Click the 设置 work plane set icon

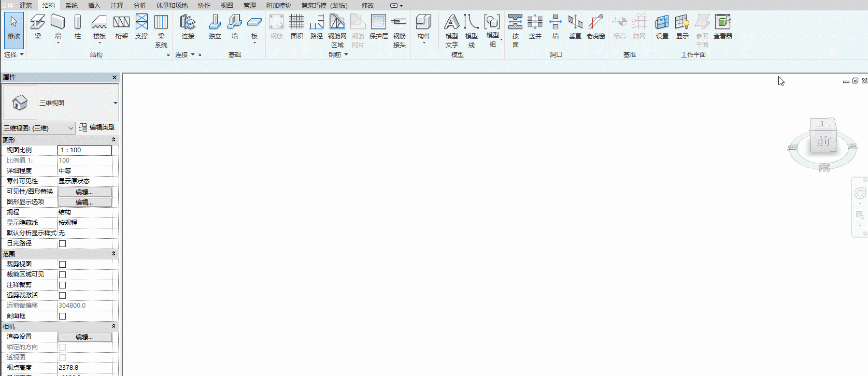coord(662,27)
